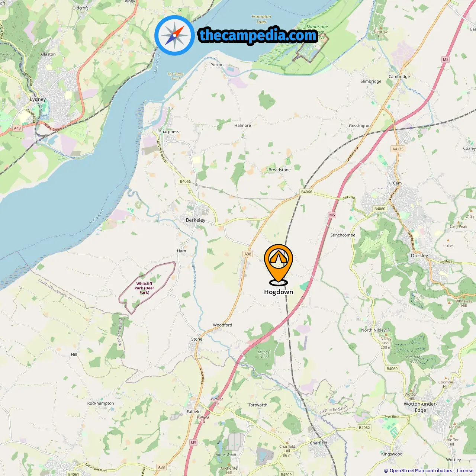Click the Slimbridge village label

371,81
